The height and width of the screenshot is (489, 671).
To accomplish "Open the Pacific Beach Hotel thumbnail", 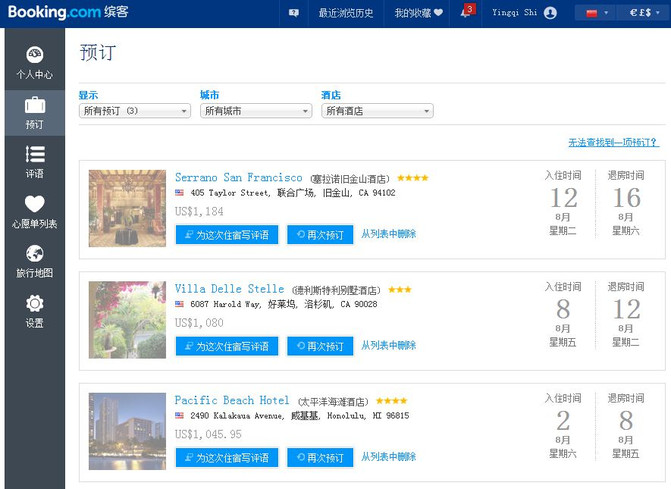I will [127, 431].
